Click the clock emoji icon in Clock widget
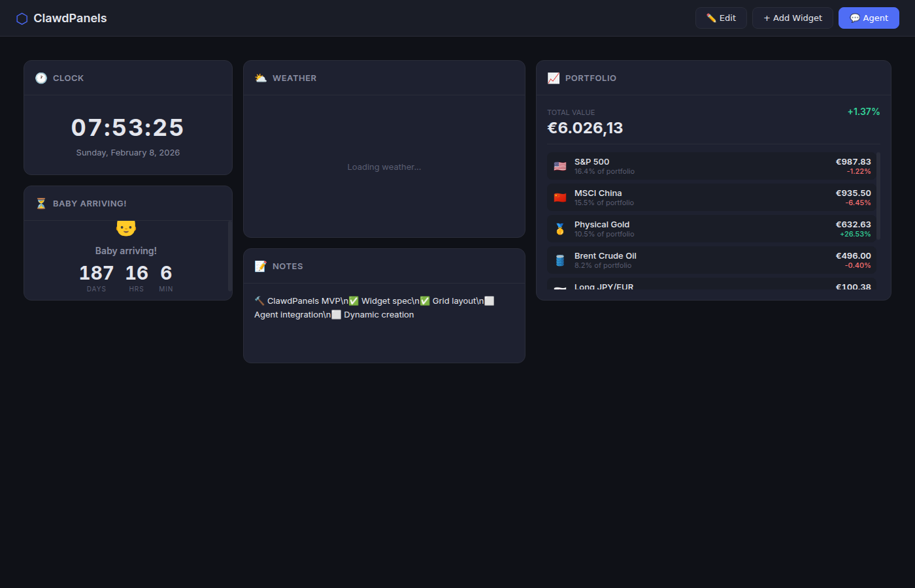 (41, 78)
